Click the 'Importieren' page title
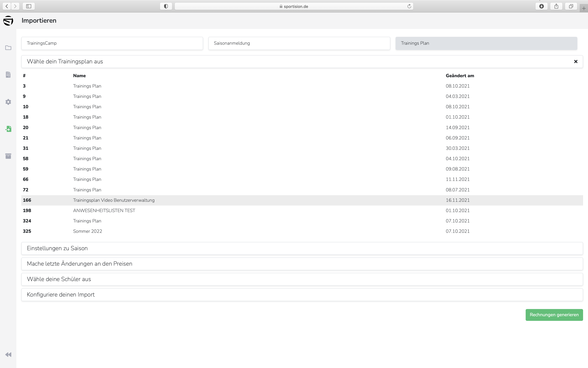Viewport: 588px width, 368px height. (39, 21)
